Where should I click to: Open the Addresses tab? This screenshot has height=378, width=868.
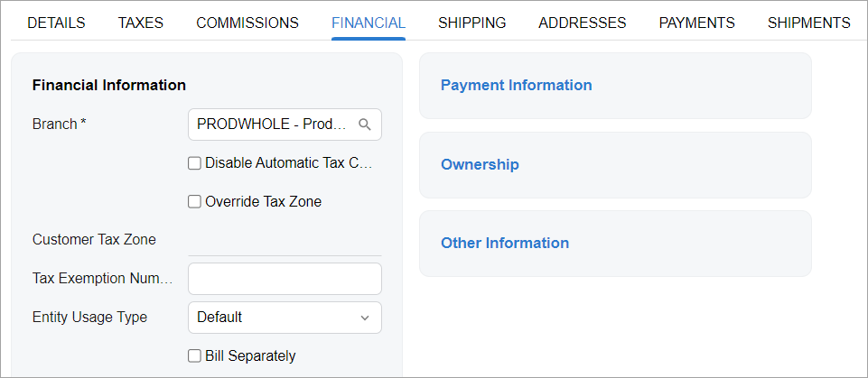coord(582,23)
